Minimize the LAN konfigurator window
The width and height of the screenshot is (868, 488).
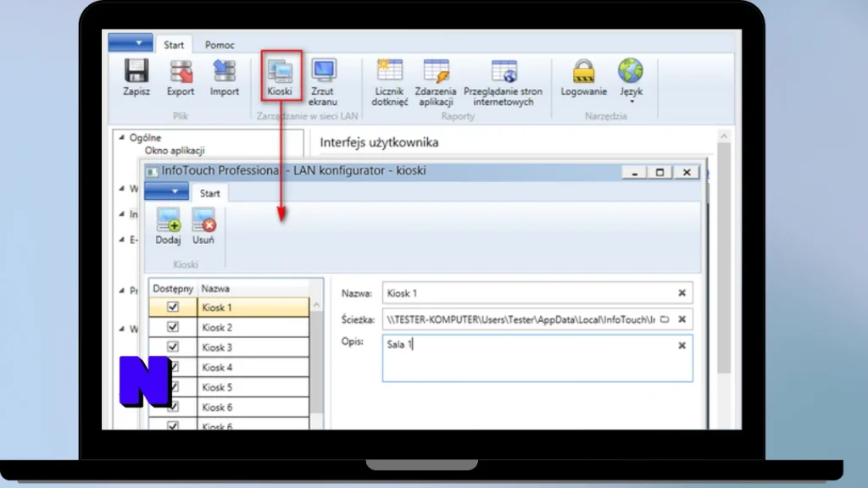click(x=635, y=173)
